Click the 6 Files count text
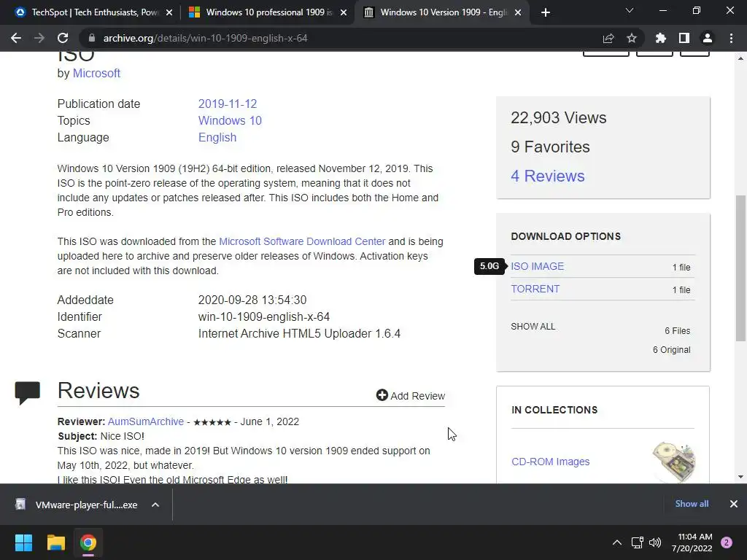747x560 pixels. coord(678,331)
